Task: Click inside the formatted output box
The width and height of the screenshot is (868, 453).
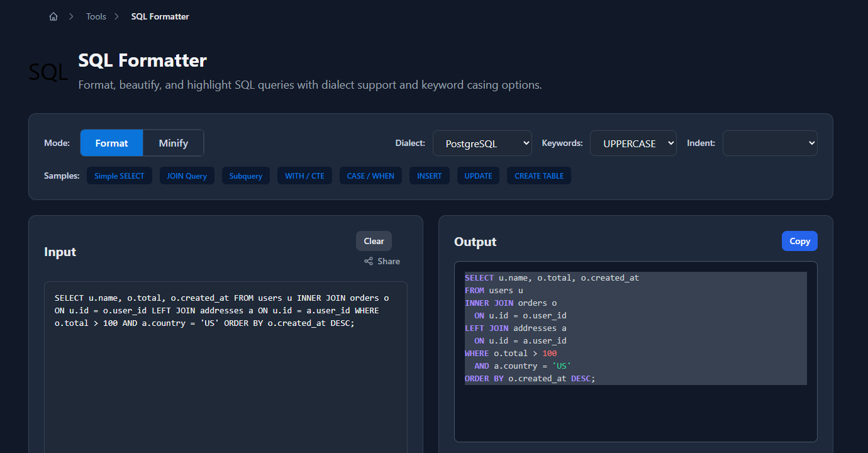Action: [636, 352]
